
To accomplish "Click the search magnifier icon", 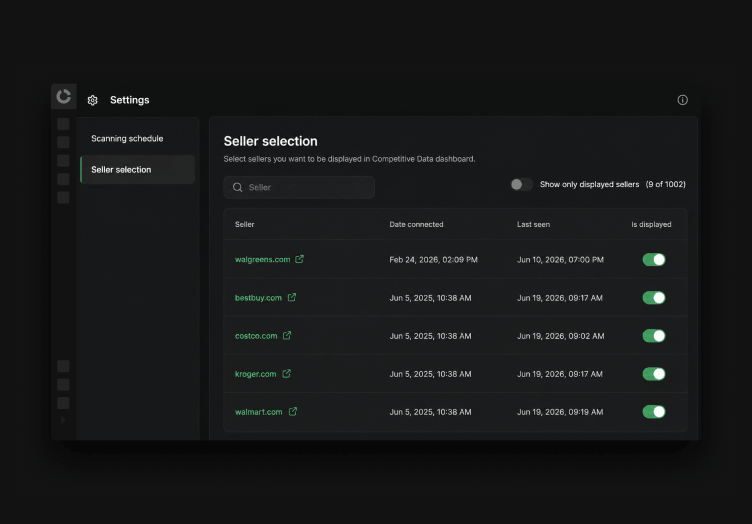I will pyautogui.click(x=237, y=187).
